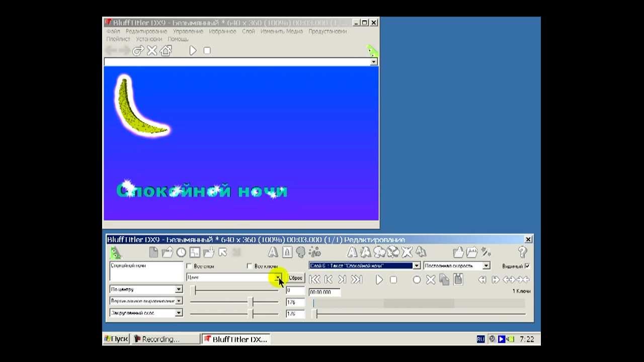
Task: Open the 'Пуск' Start button
Action: [x=116, y=339]
